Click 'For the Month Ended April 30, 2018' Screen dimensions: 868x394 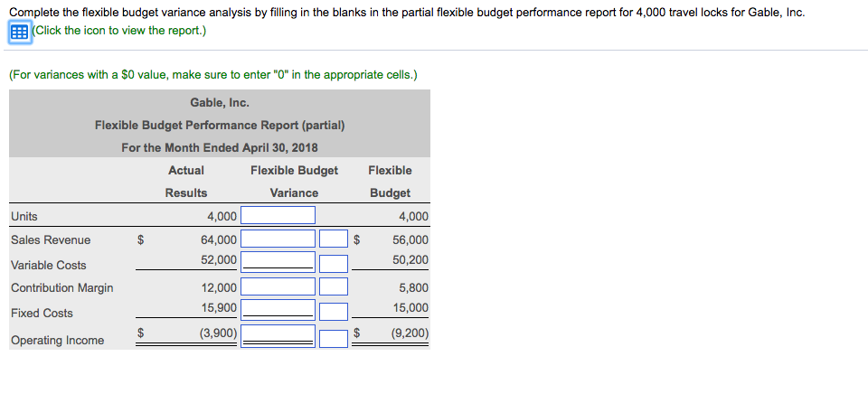pos(220,148)
